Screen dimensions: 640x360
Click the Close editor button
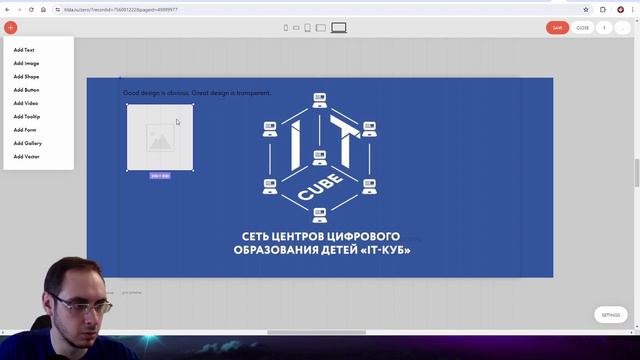pyautogui.click(x=582, y=28)
